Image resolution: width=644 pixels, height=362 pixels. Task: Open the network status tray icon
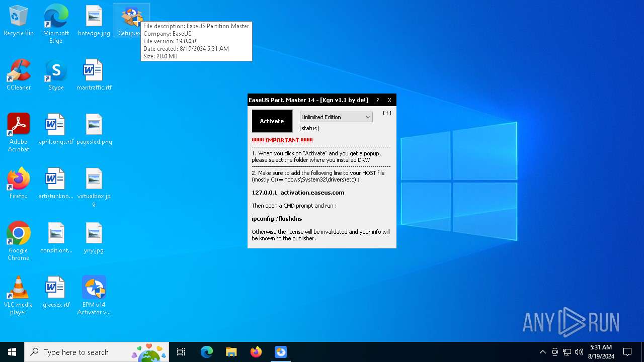point(567,352)
